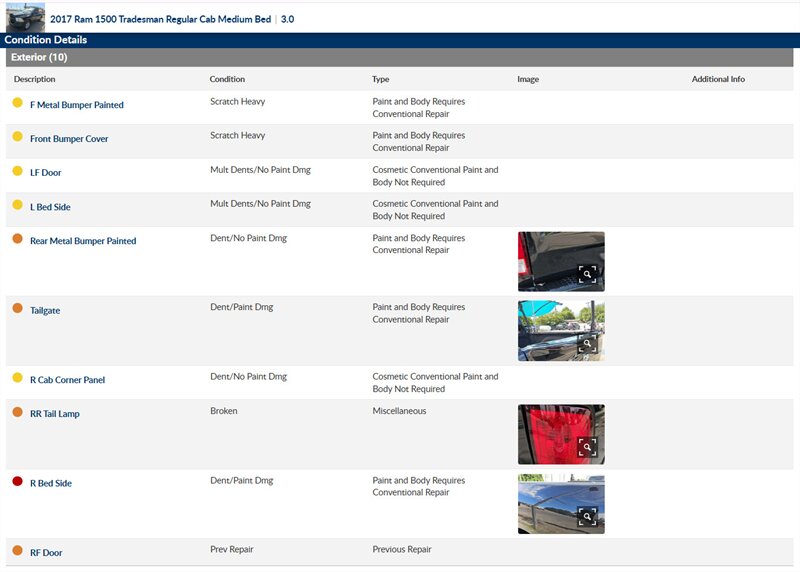Select 'Miscellaneous' type for RR Tail Lamp
Viewport: 800px width, 572px height.
[399, 411]
